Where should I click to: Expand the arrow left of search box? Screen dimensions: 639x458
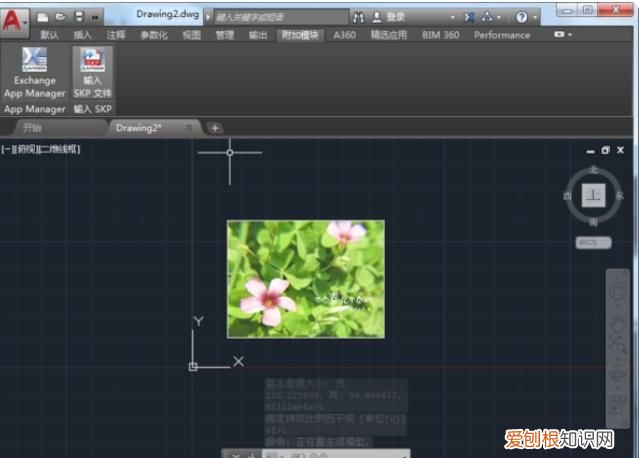[x=208, y=17]
